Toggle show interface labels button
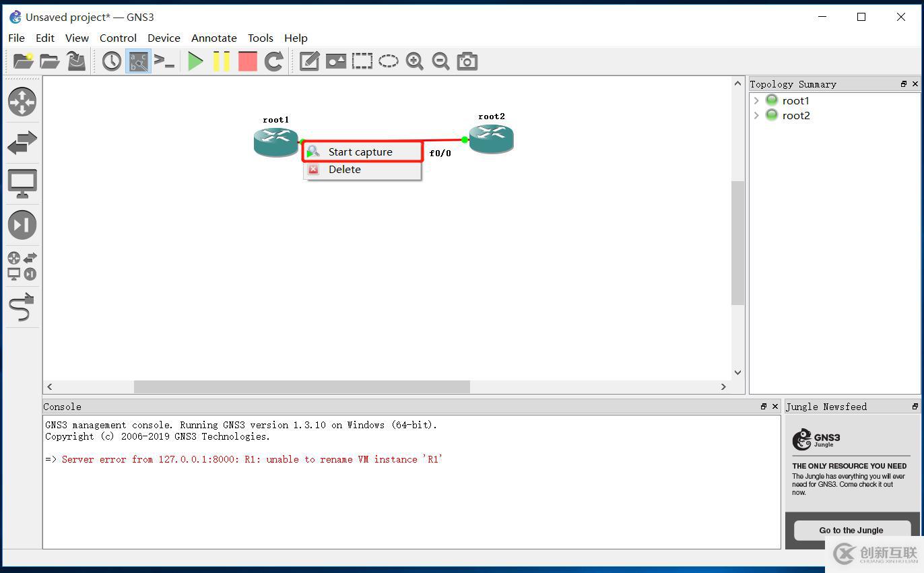 tap(138, 61)
